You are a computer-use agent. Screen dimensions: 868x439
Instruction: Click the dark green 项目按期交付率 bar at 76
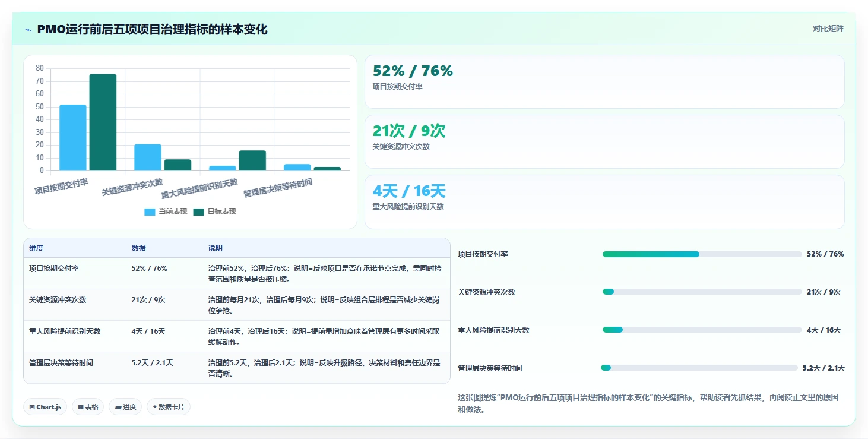pos(103,122)
